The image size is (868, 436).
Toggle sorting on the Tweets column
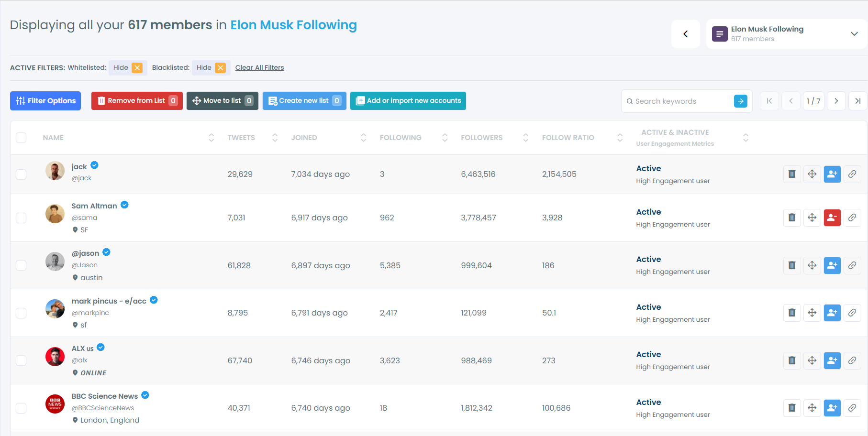click(x=275, y=137)
